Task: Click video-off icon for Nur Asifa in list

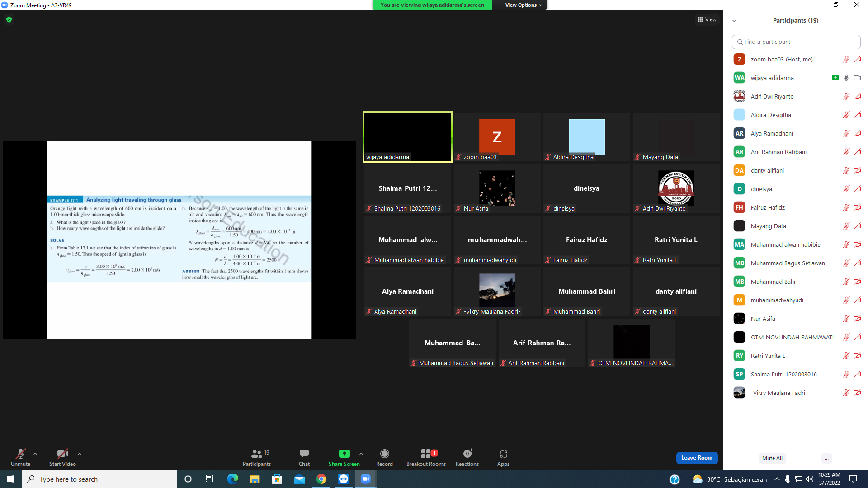Action: coord(857,319)
